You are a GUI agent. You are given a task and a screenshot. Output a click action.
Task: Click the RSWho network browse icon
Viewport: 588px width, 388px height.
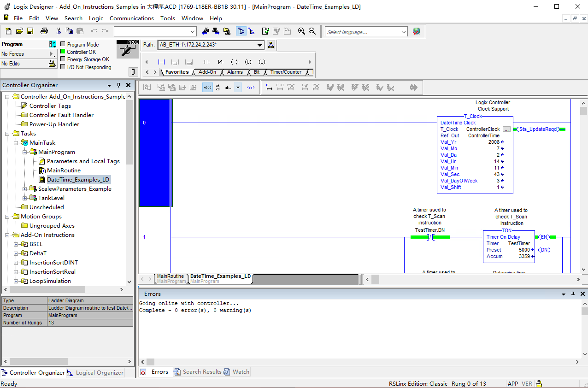[271, 45]
